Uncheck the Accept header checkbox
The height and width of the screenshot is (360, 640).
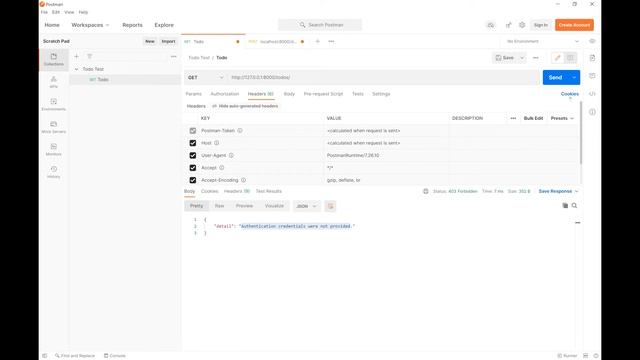tap(193, 168)
